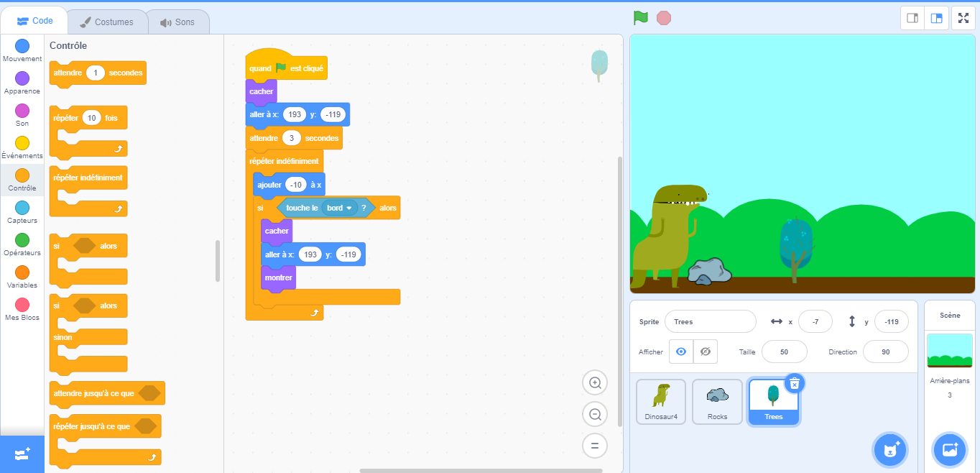Viewport: 980px width, 473px height.
Task: Switch to large stage layout
Action: point(937,18)
